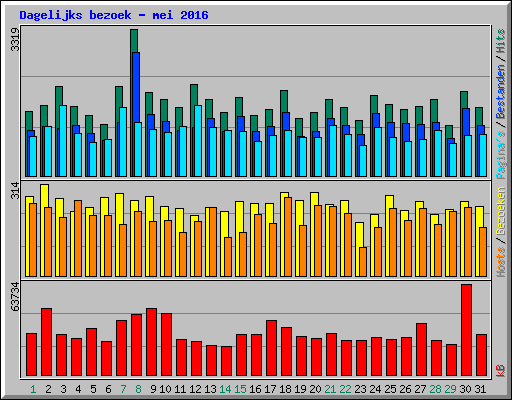Screen dimensions: 512x400
Task: Click day label '19' on the x-axis
Action: (x=300, y=389)
